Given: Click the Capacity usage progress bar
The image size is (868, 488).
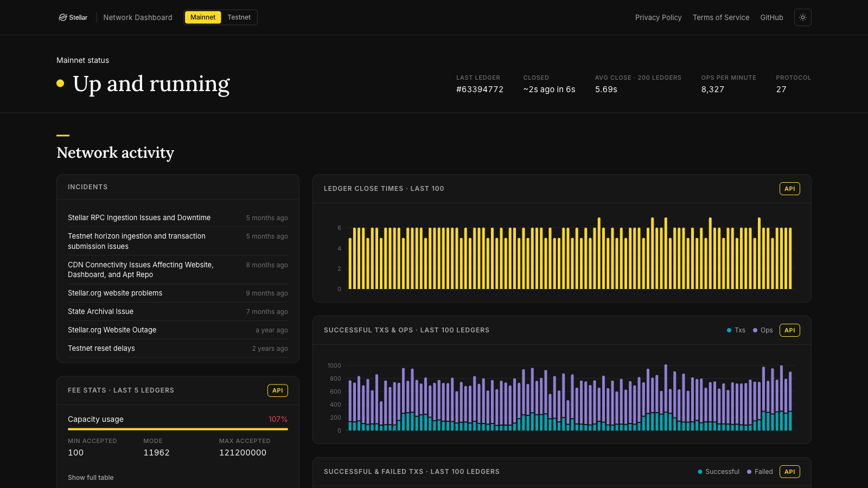Looking at the screenshot, I should [178, 429].
